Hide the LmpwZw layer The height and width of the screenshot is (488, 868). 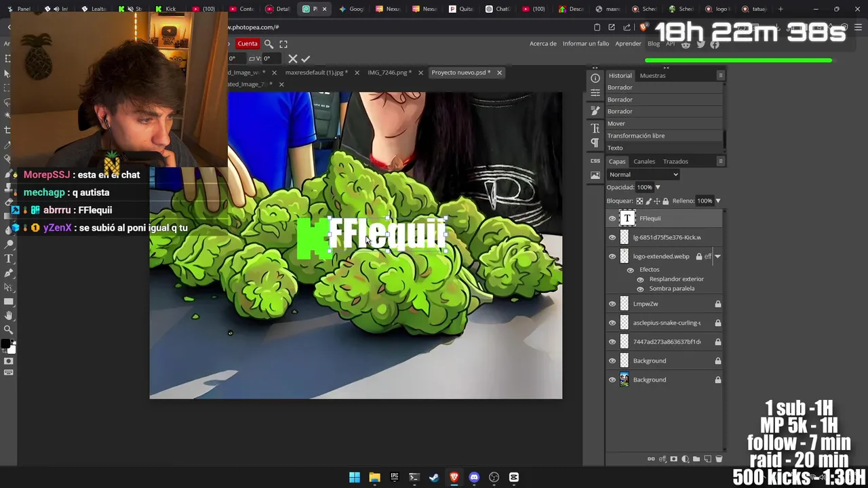point(612,304)
